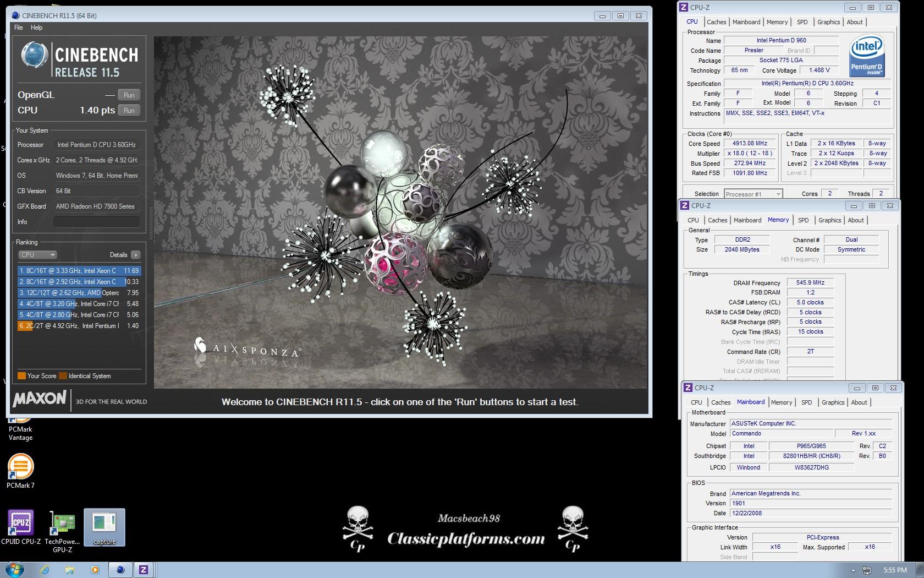Image resolution: width=924 pixels, height=578 pixels.
Task: Click the Identical System legend swatch
Action: click(x=63, y=376)
